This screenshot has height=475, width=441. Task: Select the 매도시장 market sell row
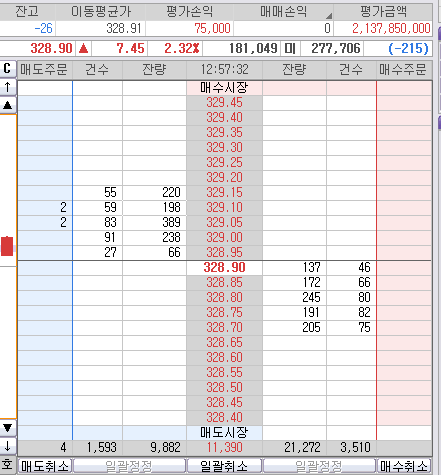click(x=224, y=433)
